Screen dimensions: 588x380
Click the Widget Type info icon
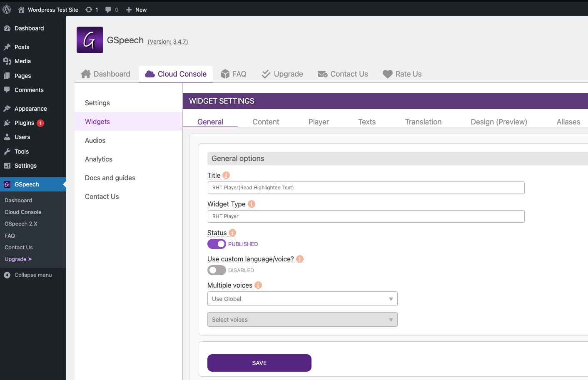(252, 204)
